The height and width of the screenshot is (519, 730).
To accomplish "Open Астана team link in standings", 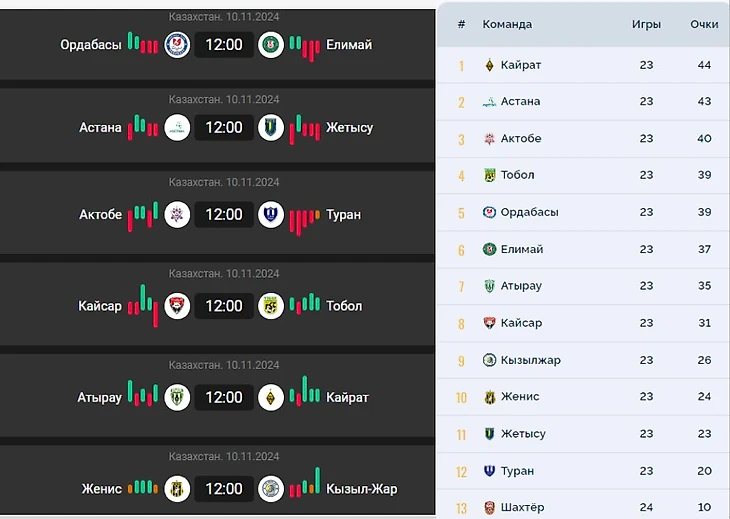I will click(x=521, y=101).
